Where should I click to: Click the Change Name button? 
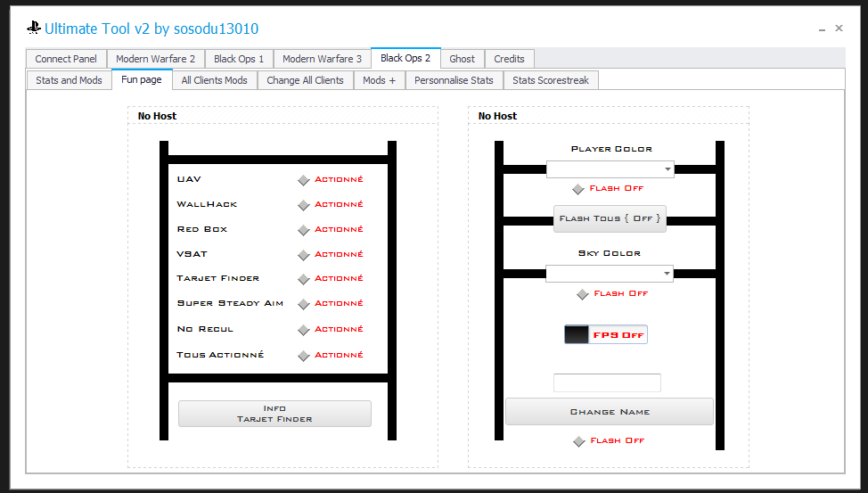pos(610,412)
